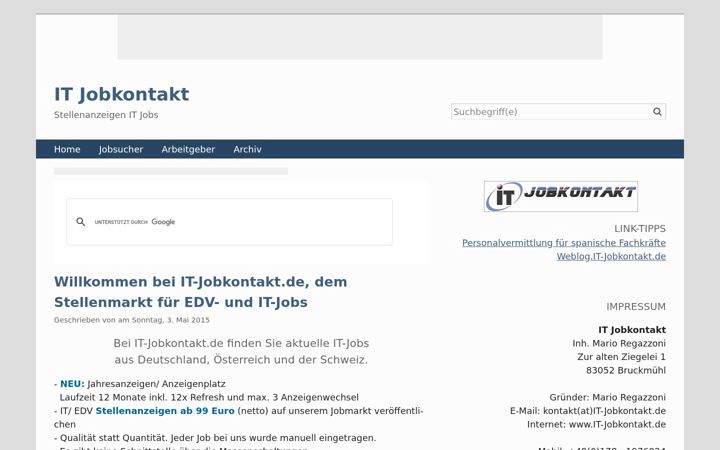Follow the Stellenanzeigen ab 99 Euro link
The image size is (720, 450).
[165, 411]
